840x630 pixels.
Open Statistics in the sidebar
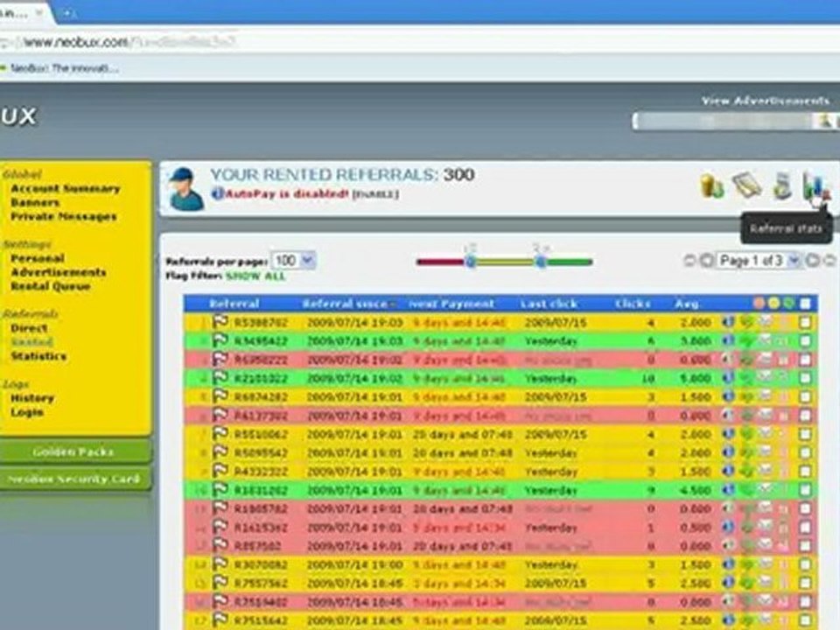pyautogui.click(x=38, y=356)
